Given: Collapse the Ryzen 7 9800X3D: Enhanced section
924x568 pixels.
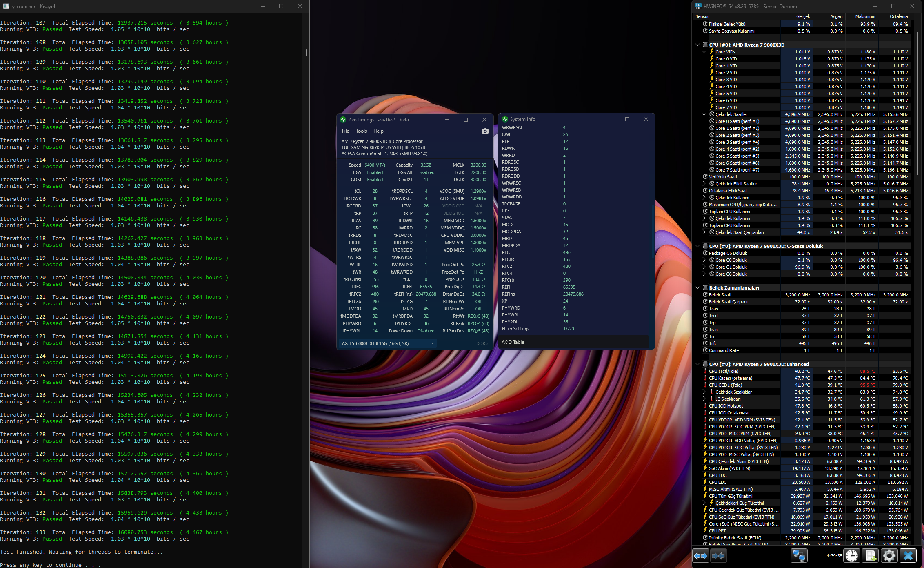Looking at the screenshot, I should [x=697, y=364].
